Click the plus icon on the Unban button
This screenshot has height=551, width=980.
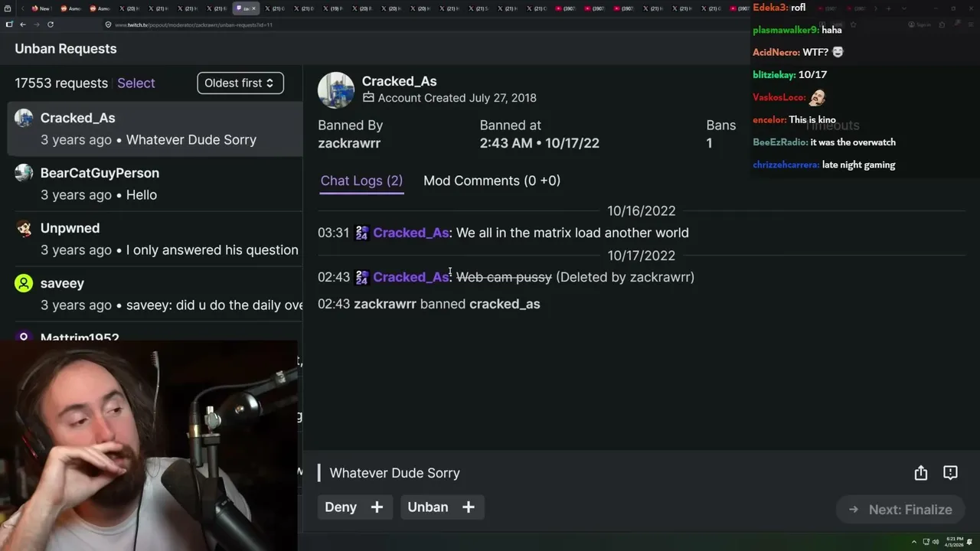(x=469, y=507)
